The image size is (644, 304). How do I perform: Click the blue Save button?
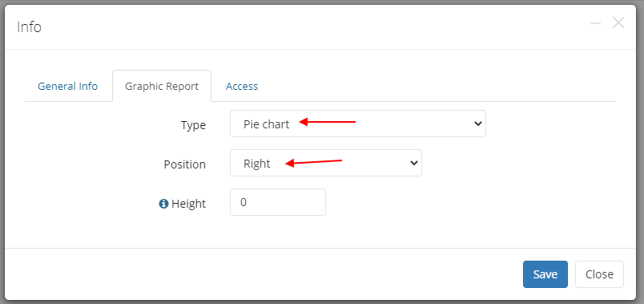pyautogui.click(x=545, y=274)
